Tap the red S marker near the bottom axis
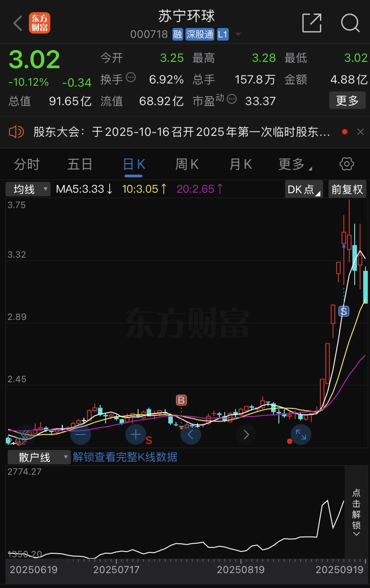Image resolution: width=370 pixels, height=588 pixels. 148,440
